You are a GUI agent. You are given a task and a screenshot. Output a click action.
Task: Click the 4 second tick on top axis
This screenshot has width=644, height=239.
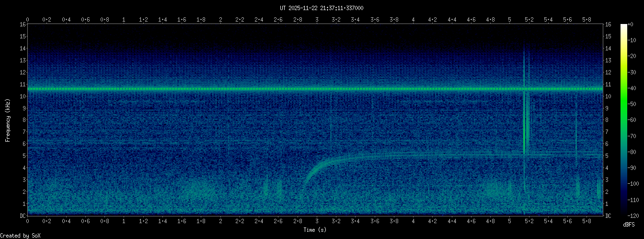pos(413,20)
